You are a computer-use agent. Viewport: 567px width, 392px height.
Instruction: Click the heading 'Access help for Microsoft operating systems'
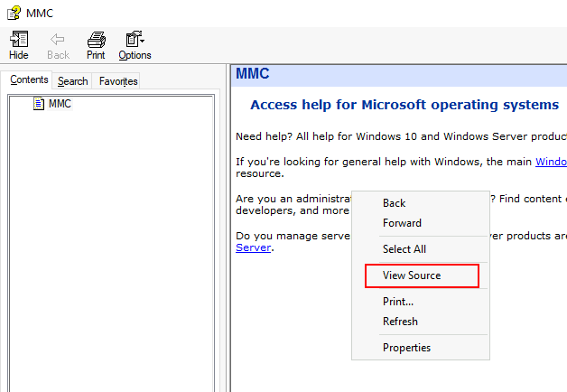[x=404, y=105]
